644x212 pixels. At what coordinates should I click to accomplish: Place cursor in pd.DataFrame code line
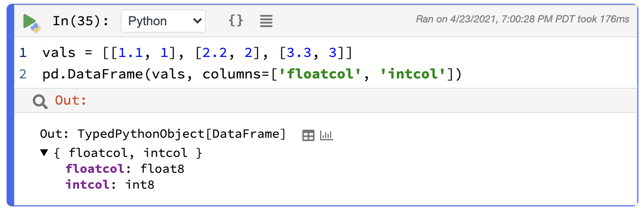pyautogui.click(x=252, y=74)
